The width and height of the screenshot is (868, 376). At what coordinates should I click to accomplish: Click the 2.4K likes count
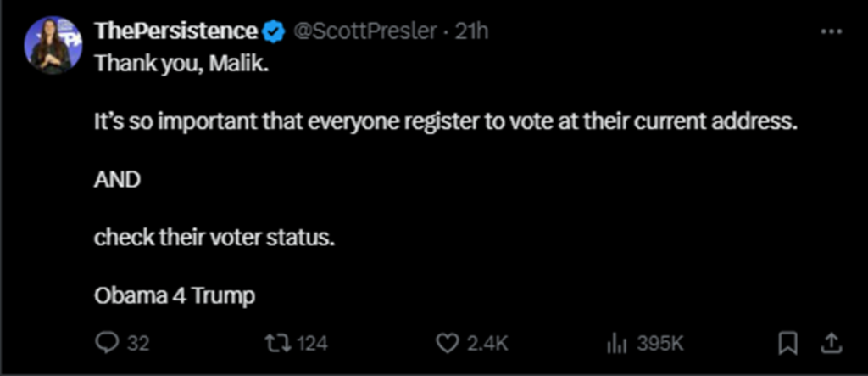tap(487, 344)
